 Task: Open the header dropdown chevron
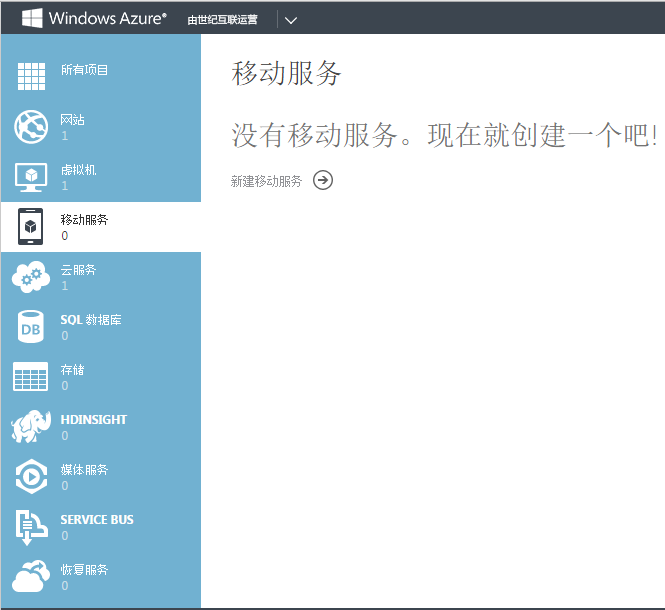point(291,20)
